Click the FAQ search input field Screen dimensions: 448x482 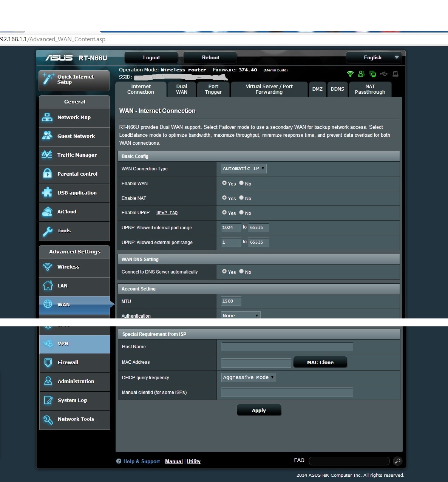(349, 461)
